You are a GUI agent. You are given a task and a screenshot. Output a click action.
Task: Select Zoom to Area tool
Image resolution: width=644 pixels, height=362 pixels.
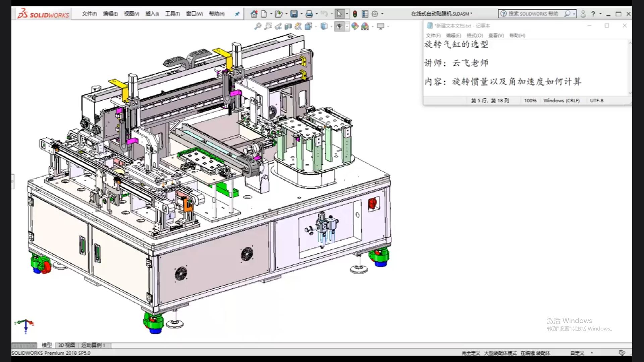pyautogui.click(x=268, y=26)
